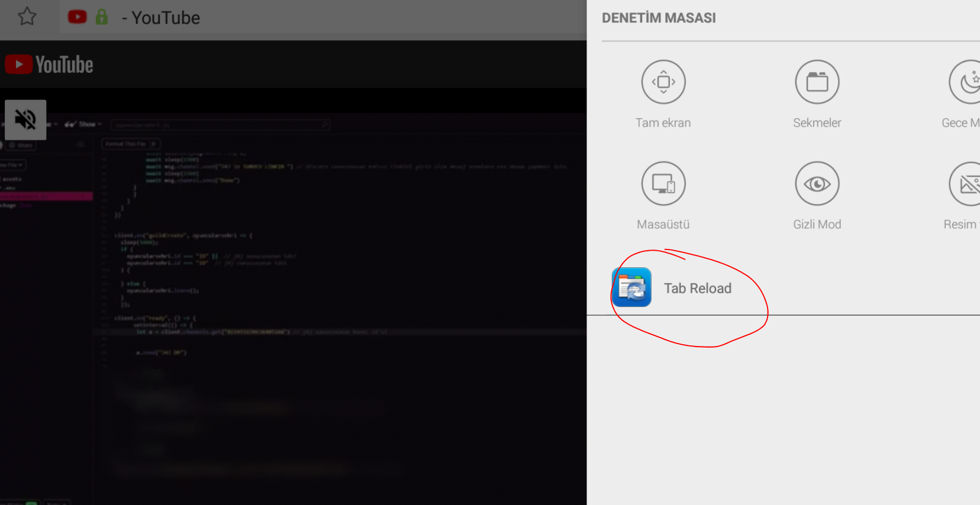Switch to Masaüstü desktop mode
This screenshot has width=980, height=505.
click(x=663, y=184)
